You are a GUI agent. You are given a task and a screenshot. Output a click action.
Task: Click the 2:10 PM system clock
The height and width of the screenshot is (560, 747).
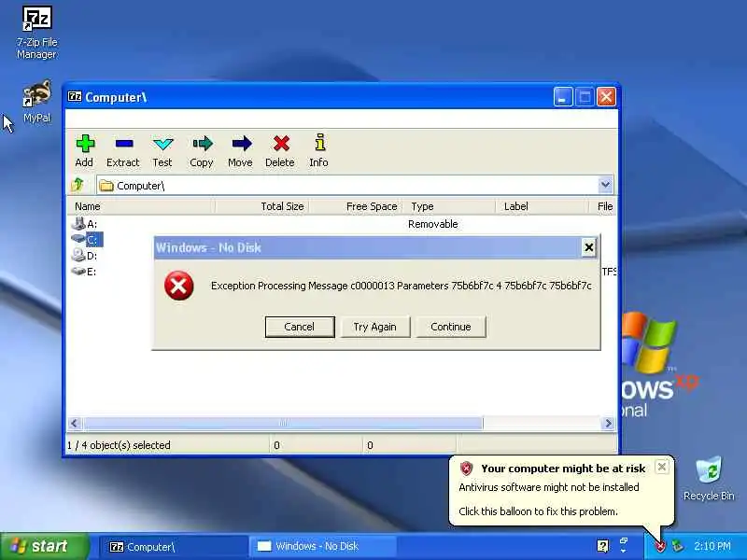click(712, 546)
